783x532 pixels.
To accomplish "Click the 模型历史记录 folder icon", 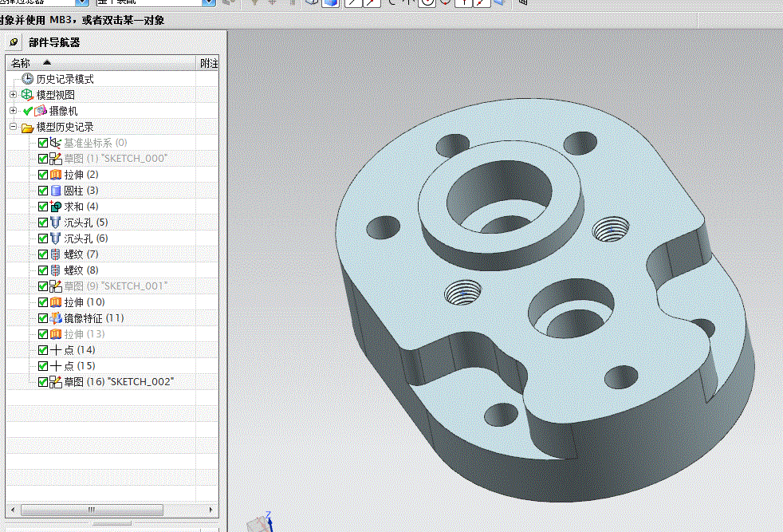I will tap(27, 128).
